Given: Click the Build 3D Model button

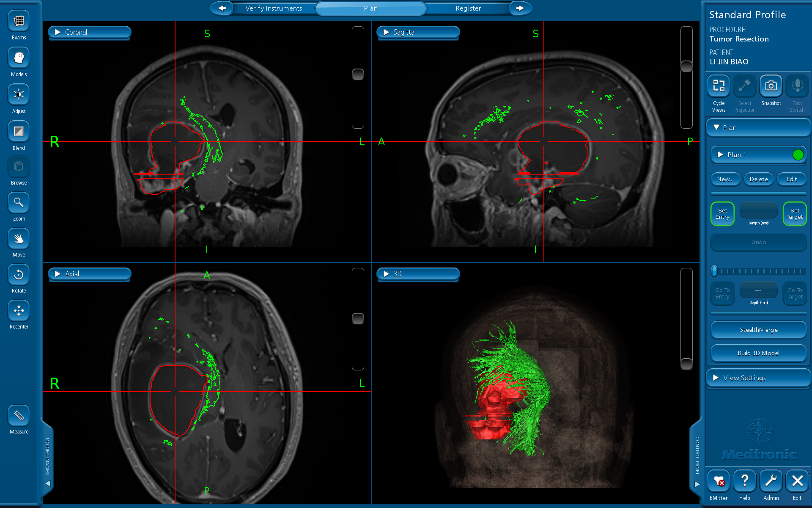Looking at the screenshot, I should pyautogui.click(x=758, y=353).
